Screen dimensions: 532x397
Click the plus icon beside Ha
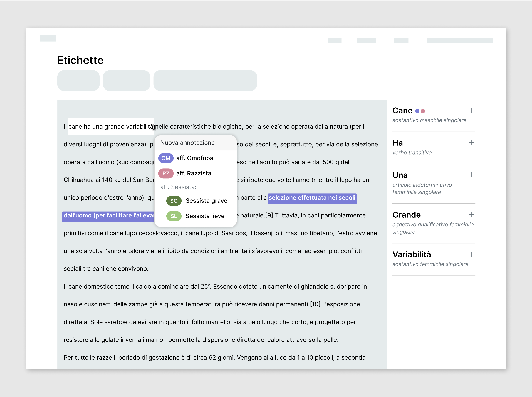(471, 143)
